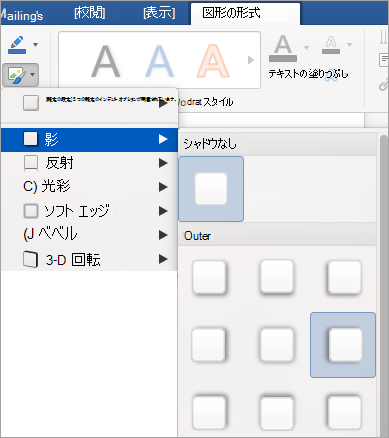Open the ソフト エッジ submenu

point(89,211)
